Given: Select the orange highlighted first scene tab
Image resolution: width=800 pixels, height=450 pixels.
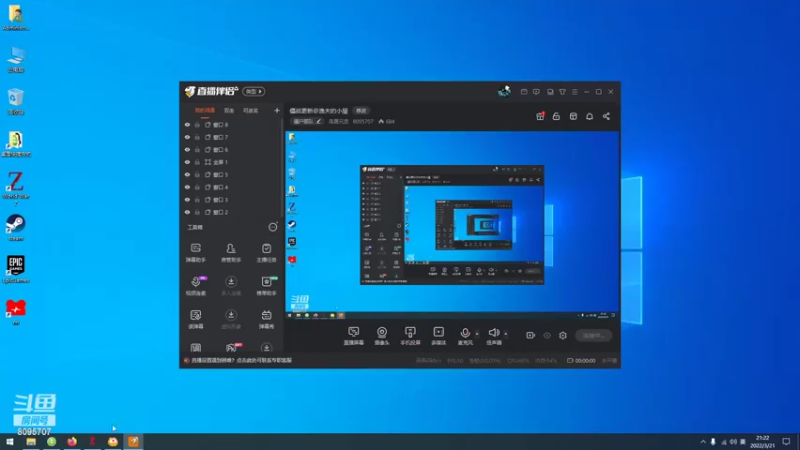Looking at the screenshot, I should [x=205, y=110].
